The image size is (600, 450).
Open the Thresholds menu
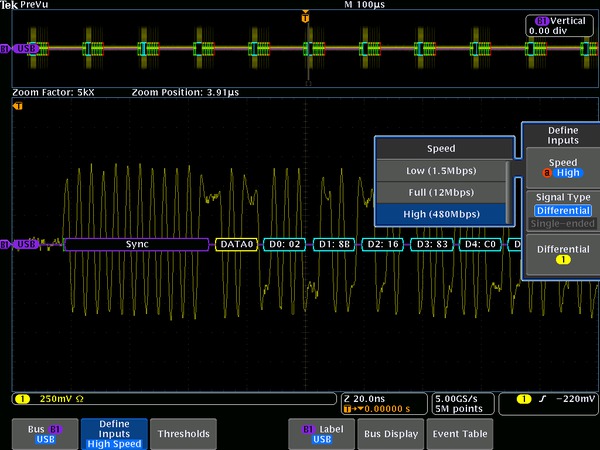184,433
